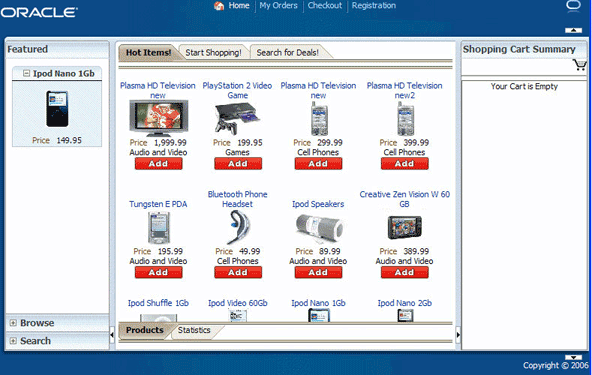
Task: Expand the Search section
Action: [x=13, y=341]
